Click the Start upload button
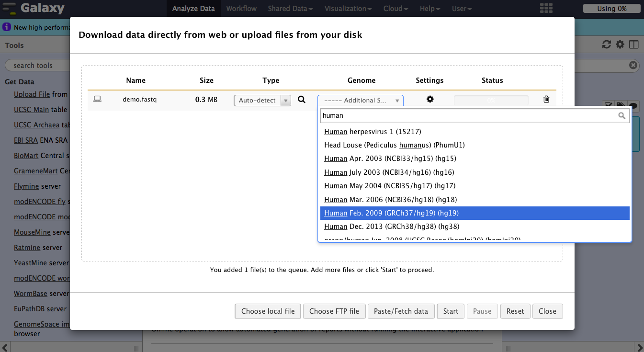Screen dimensions: 644x352 [x=451, y=311]
